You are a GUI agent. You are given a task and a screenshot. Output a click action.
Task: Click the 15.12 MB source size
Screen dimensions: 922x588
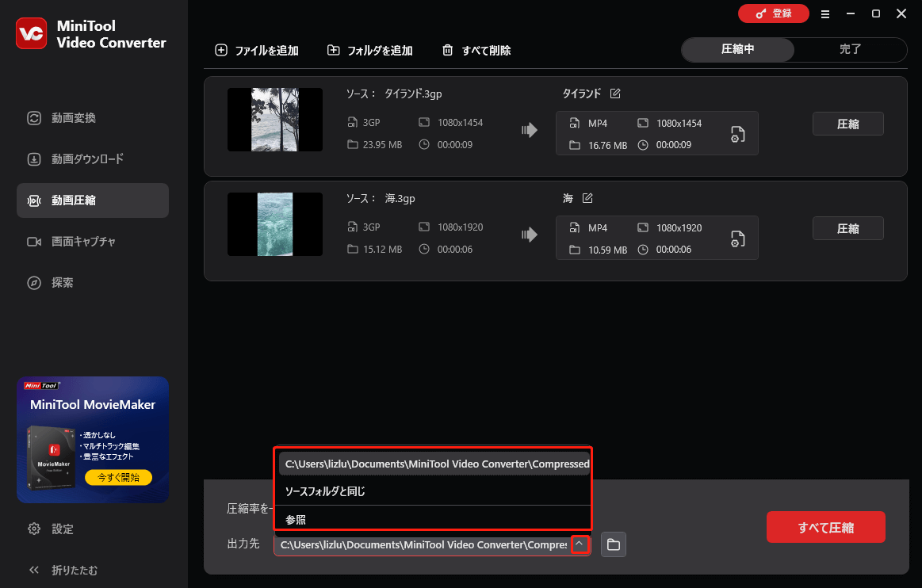[x=382, y=250]
